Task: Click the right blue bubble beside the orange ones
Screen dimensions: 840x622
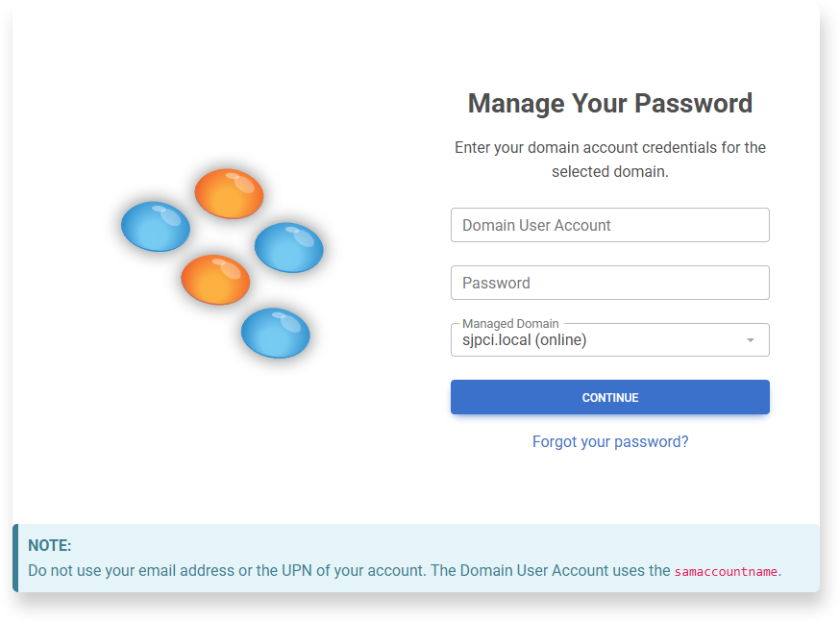Action: click(x=288, y=247)
